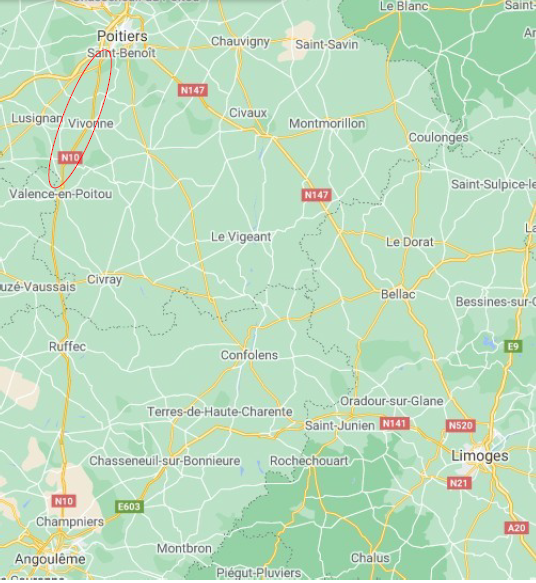
Task: Click the N21 road shield below Limoges
Action: pos(459,483)
